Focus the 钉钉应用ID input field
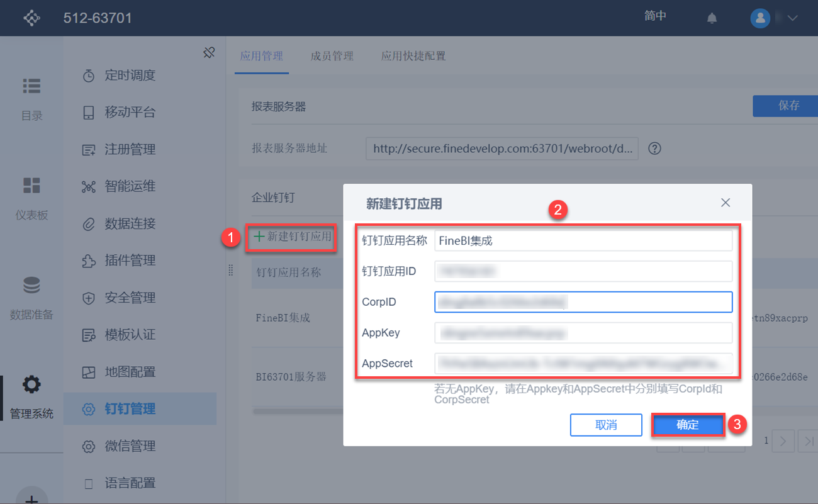Image resolution: width=818 pixels, height=504 pixels. coord(583,271)
